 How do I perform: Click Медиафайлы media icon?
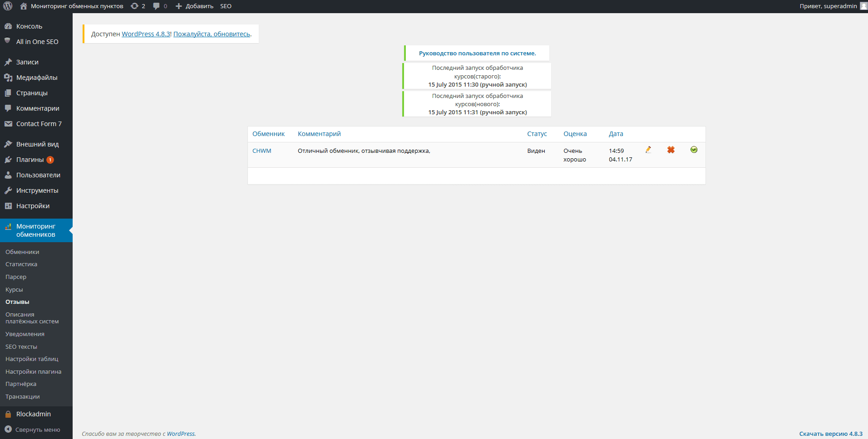8,78
